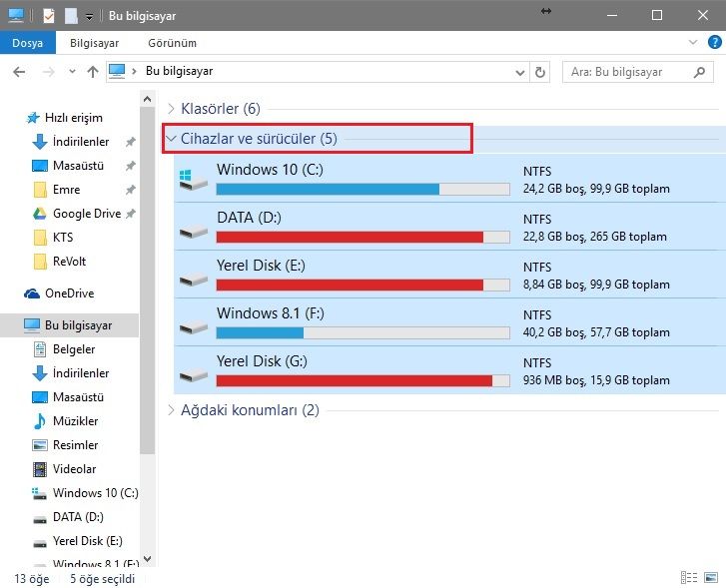Viewport: 726px width, 588px height.
Task: Click the Properties quick access icon
Action: tap(49, 16)
